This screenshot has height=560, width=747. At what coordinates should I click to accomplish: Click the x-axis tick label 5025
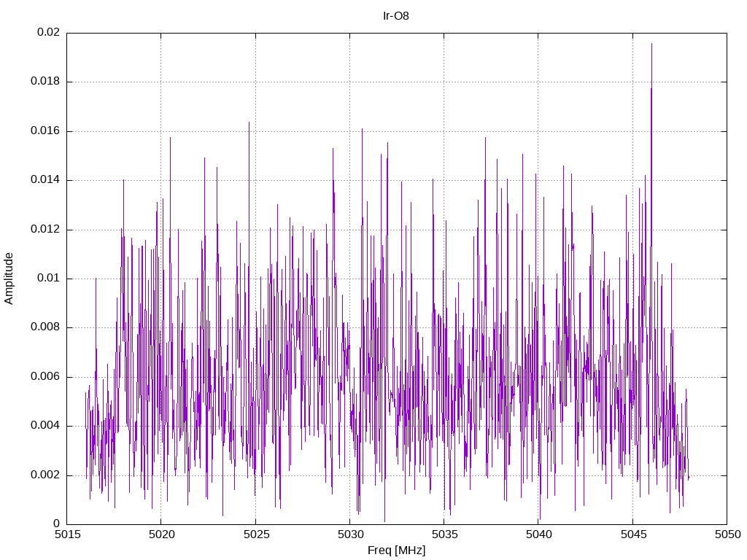[256, 534]
